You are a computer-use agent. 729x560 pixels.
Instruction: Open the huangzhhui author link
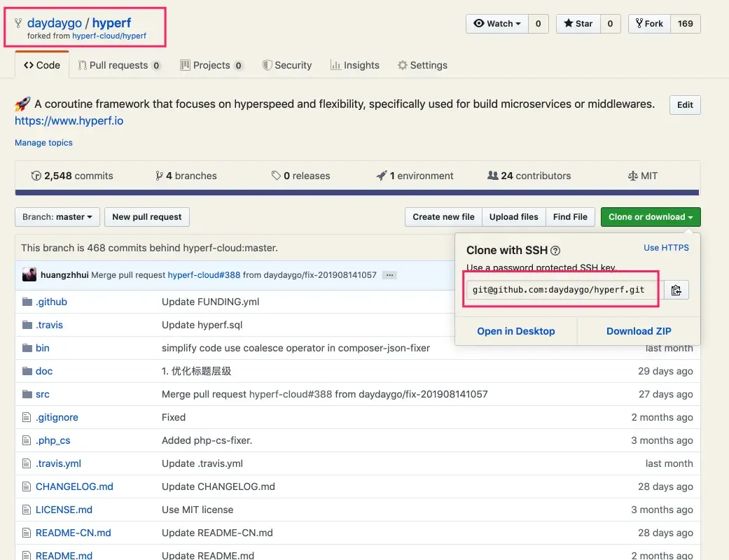pyautogui.click(x=64, y=275)
